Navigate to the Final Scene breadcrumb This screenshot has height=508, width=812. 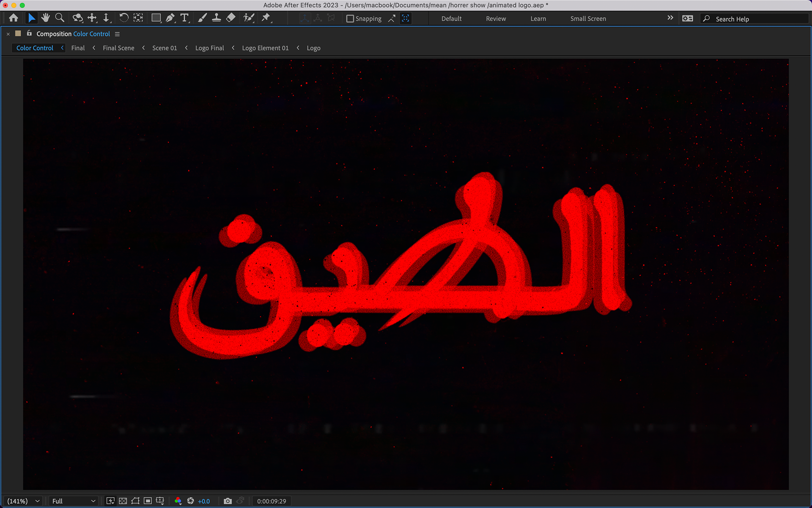pyautogui.click(x=118, y=48)
